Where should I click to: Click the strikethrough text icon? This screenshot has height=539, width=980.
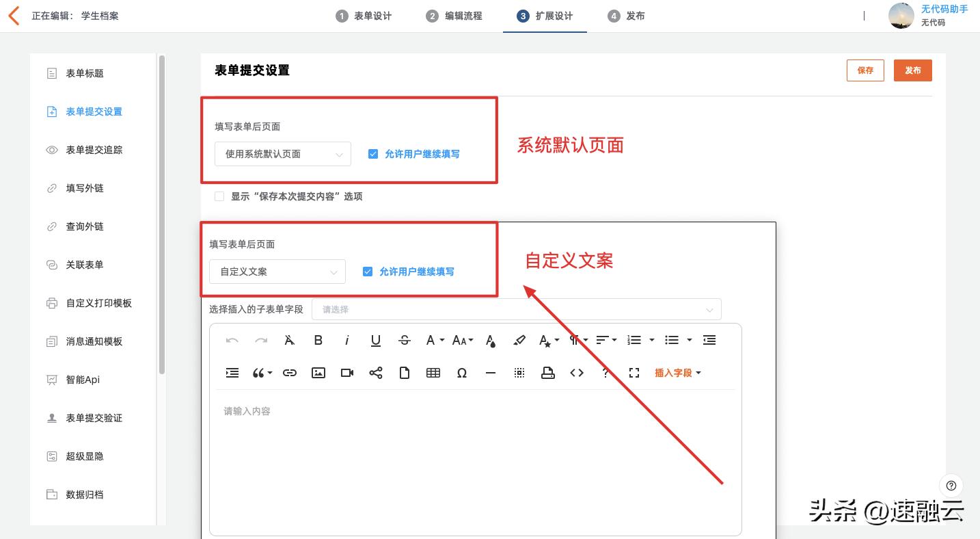[404, 340]
